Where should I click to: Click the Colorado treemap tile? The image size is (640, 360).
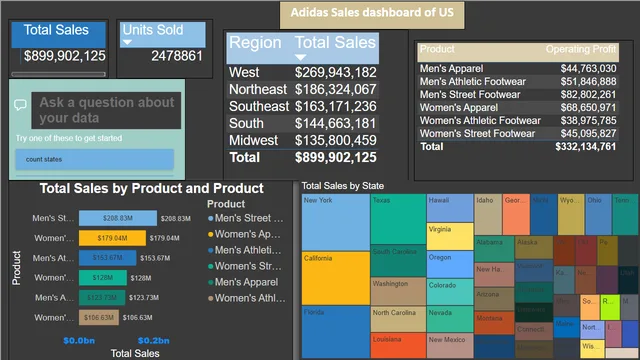click(450, 292)
